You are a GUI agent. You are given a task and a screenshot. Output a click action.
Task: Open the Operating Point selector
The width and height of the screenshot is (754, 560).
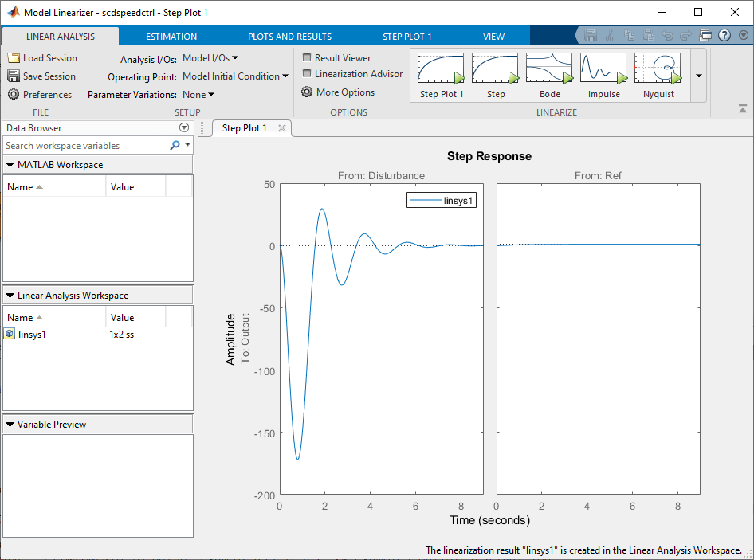(233, 76)
